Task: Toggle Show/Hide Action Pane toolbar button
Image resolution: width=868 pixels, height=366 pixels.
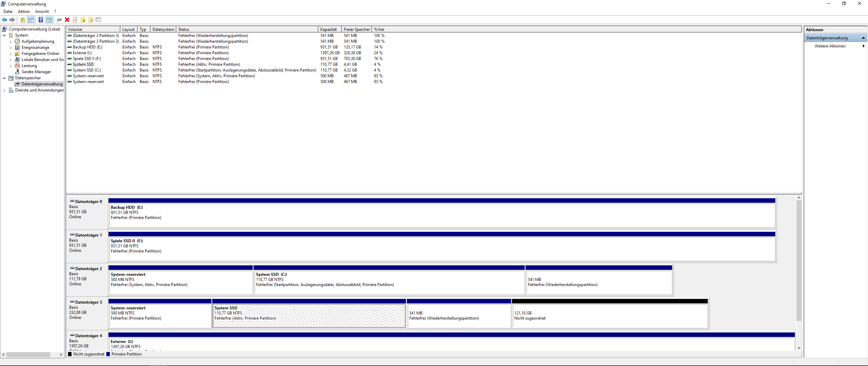Action: 49,20
